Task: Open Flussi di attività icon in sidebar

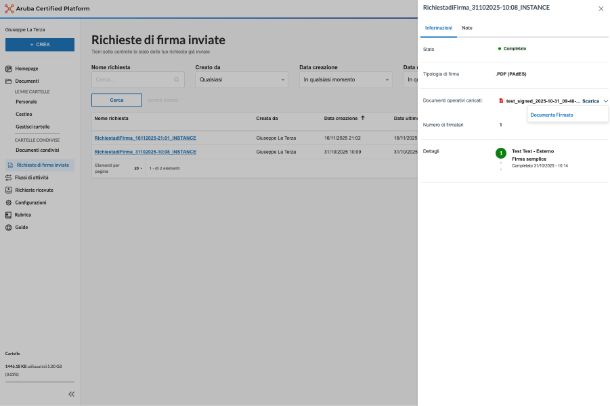Action: (8, 177)
